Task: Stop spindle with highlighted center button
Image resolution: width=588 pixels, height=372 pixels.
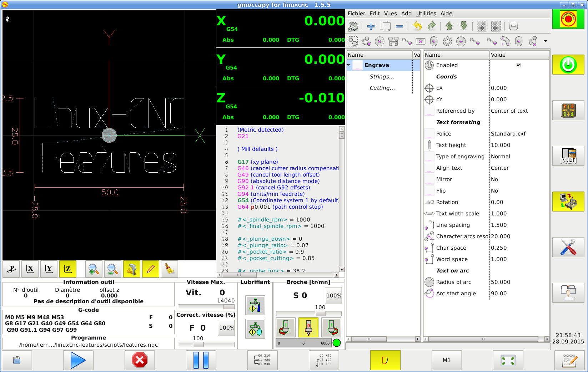Action: (x=308, y=327)
